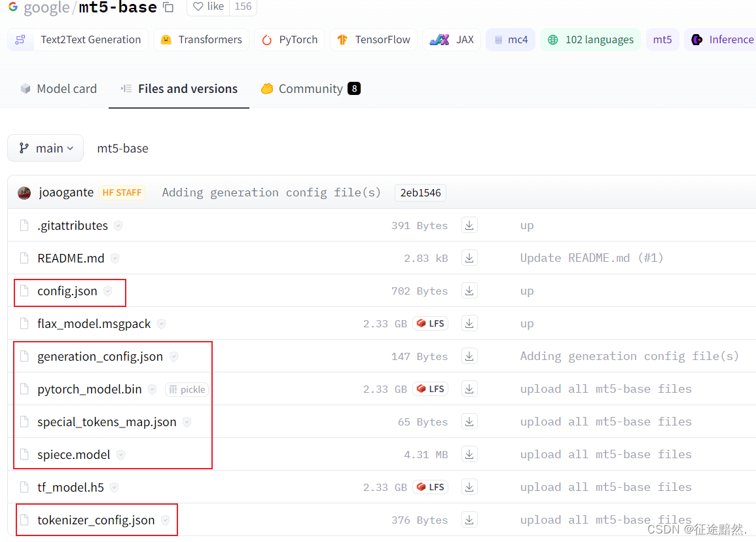
Task: Click the mt5-base breadcrumb path
Action: 122,148
